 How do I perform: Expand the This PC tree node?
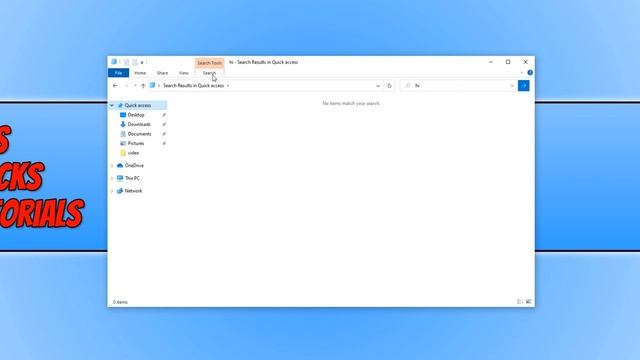point(112,178)
